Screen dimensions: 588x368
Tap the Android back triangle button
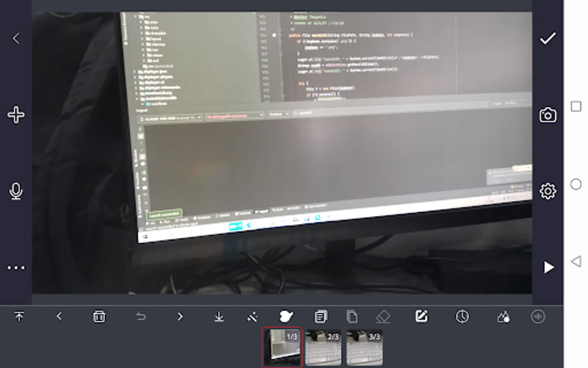click(576, 261)
